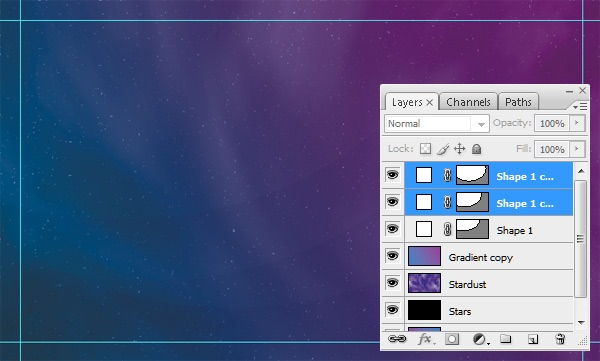This screenshot has height=361, width=600.
Task: Open the Normal blend mode dropdown
Action: pyautogui.click(x=437, y=124)
